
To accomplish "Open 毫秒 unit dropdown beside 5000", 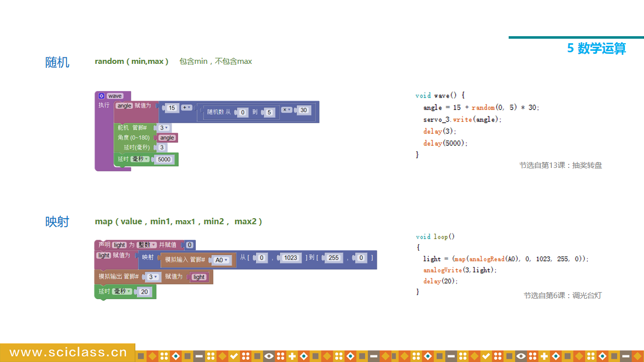I will tap(139, 159).
